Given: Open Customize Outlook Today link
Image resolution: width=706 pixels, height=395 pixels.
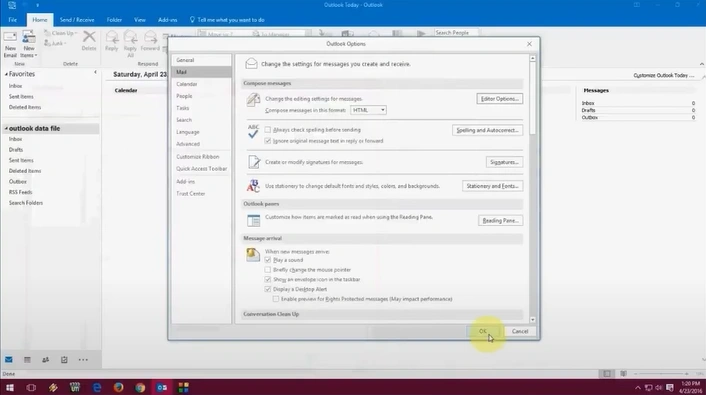Looking at the screenshot, I should (664, 76).
